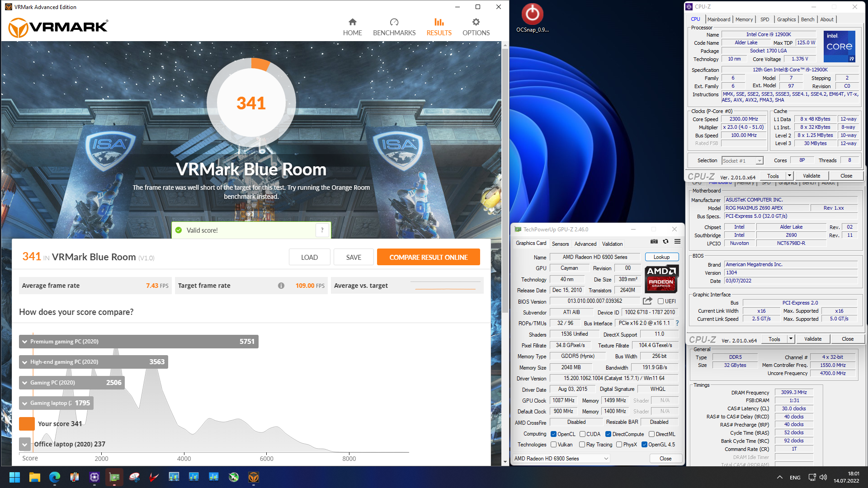This screenshot has width=868, height=488.
Task: Click the VRMark vertical scrollbar thumb
Action: click(x=505, y=180)
